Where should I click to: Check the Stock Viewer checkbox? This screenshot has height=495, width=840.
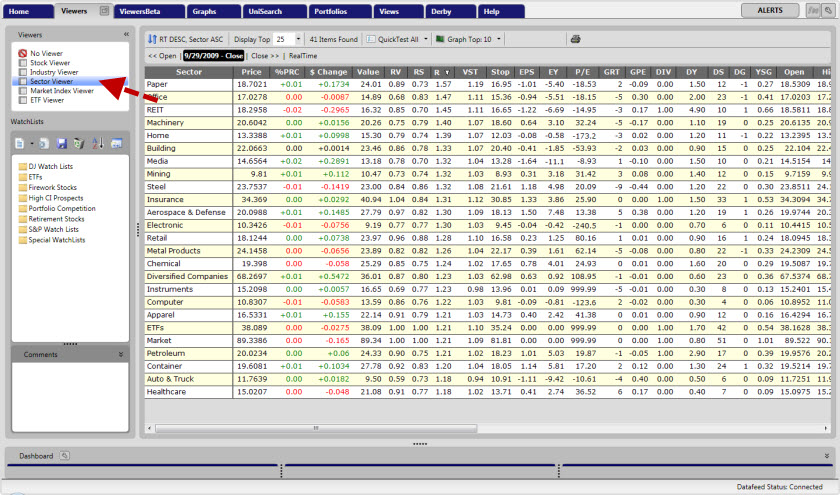(x=23, y=63)
